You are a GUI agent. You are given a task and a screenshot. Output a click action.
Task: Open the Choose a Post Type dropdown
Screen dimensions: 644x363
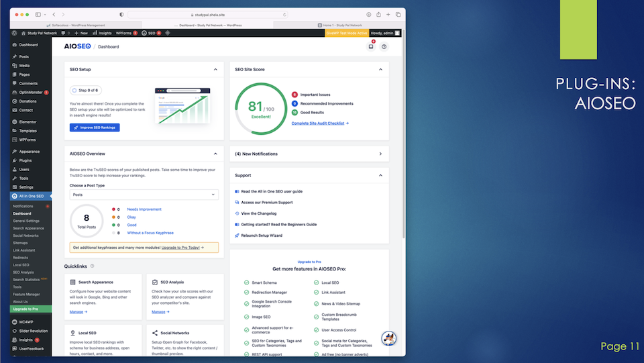tap(144, 195)
